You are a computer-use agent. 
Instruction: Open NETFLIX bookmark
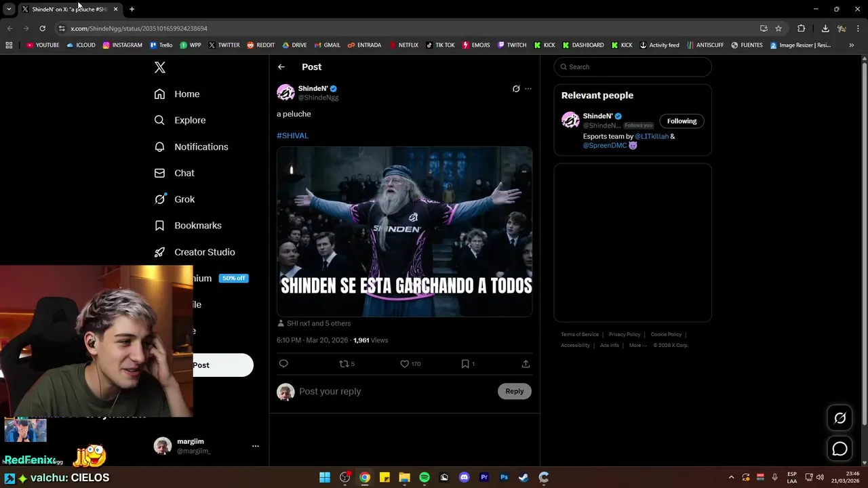click(403, 45)
